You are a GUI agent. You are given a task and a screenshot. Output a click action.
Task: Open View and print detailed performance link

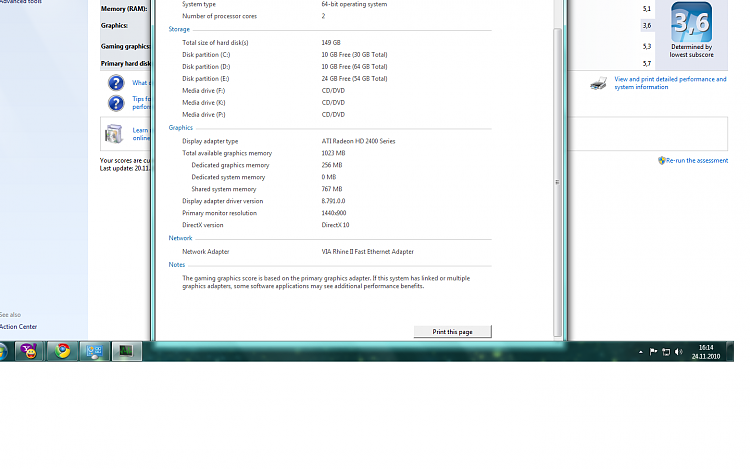(670, 83)
